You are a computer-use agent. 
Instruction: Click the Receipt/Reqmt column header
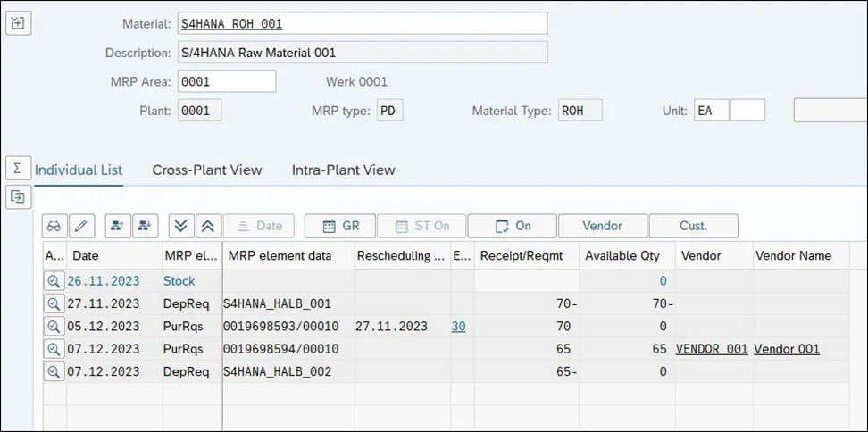tap(527, 255)
